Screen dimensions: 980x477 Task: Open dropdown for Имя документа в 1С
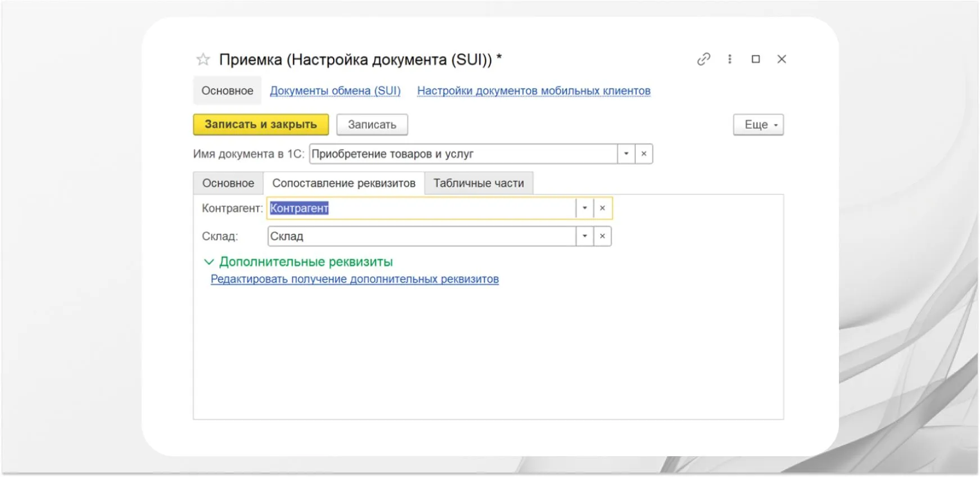pyautogui.click(x=626, y=154)
